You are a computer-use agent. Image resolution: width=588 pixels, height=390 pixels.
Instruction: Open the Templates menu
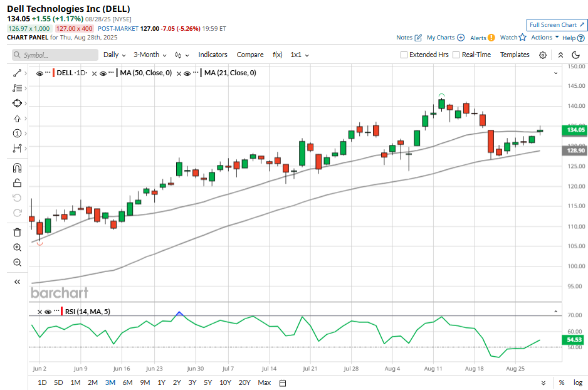point(515,55)
